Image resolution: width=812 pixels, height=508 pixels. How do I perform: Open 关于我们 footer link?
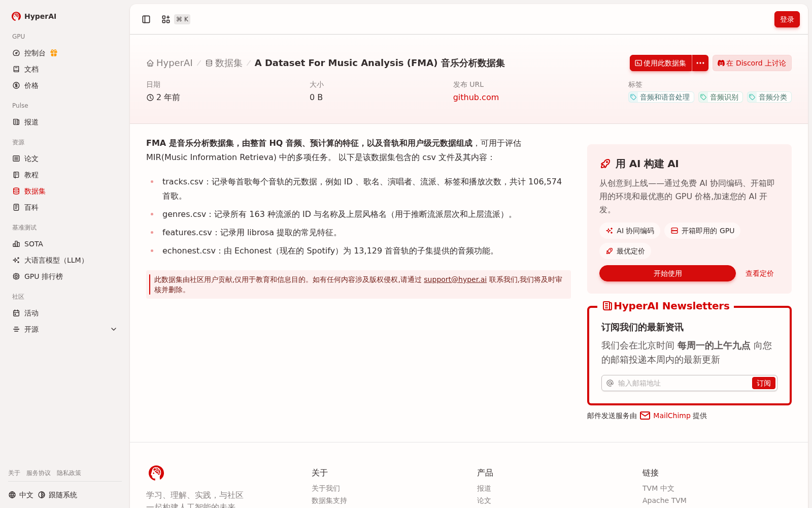coord(326,488)
